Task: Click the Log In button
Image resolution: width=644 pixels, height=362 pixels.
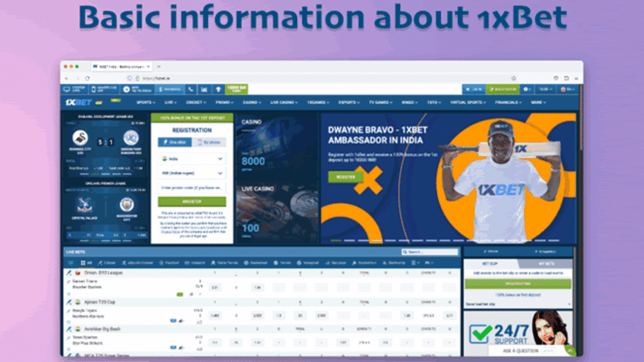Action: (x=473, y=89)
